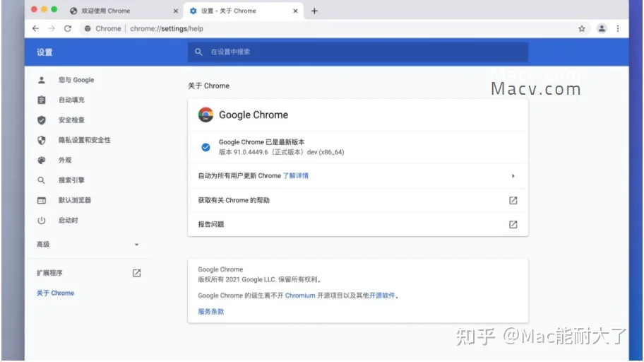Click the external link icon beside 扩展程序
This screenshot has height=362, width=644.
(137, 273)
